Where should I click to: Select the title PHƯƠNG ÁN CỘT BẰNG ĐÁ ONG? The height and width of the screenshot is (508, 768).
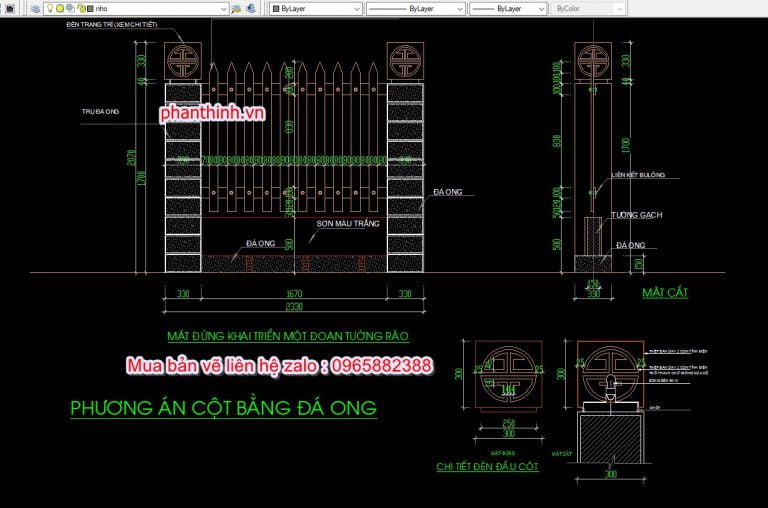223,408
